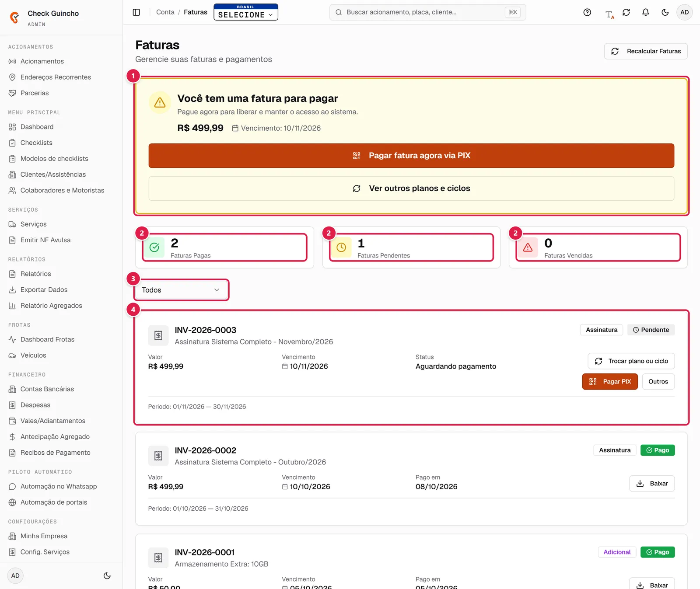Go to Contas Bancárias in sidebar
The width and height of the screenshot is (700, 589).
click(47, 389)
